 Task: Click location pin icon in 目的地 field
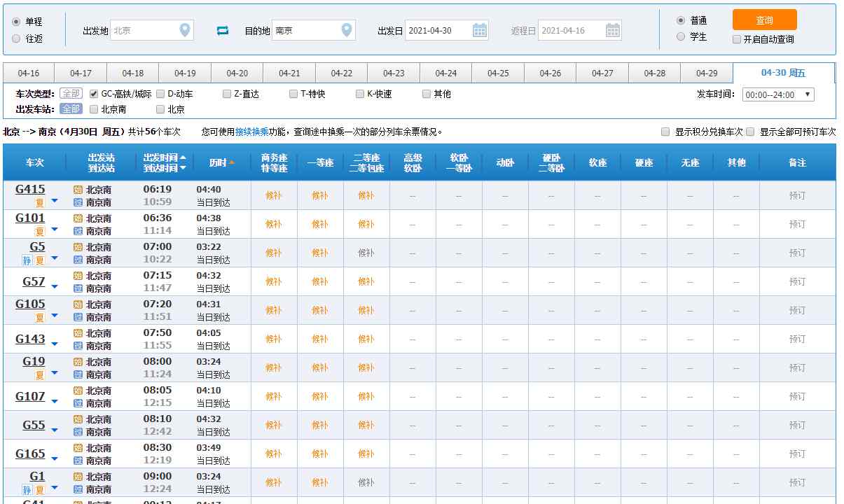coord(347,30)
